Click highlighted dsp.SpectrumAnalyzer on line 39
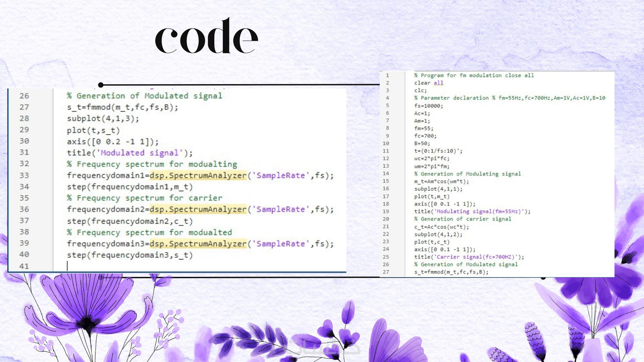The width and height of the screenshot is (644, 362). coord(198,244)
